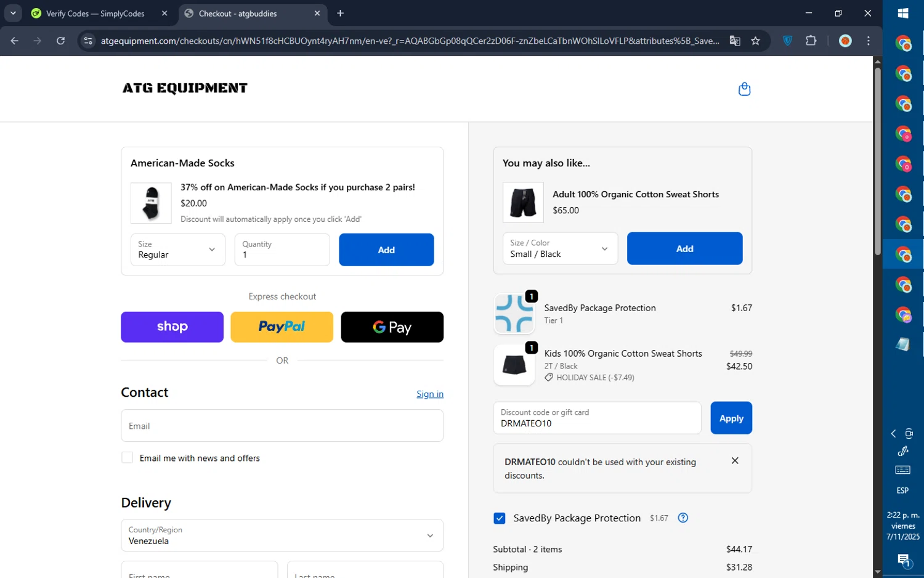Open the Meet Now tray icon
This screenshot has width=924, height=578.
(909, 434)
